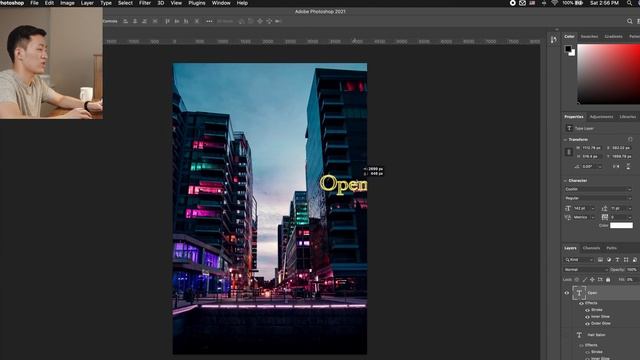Open the Image menu
Viewport: 640px width, 360px height.
(x=67, y=3)
